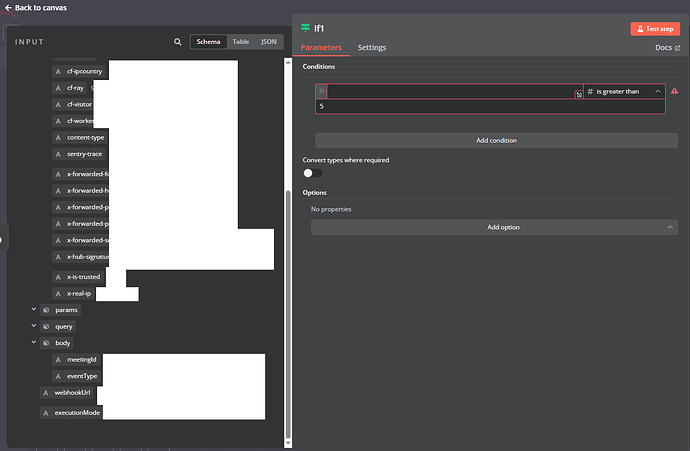Select the content-type field
The image size is (690, 451).
point(80,138)
